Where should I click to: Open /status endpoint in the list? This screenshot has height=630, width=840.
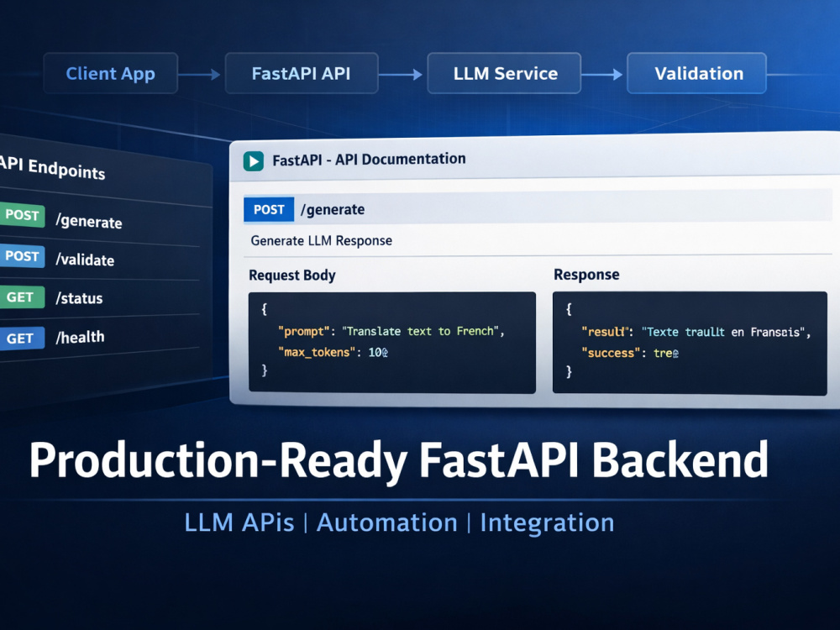click(x=79, y=298)
